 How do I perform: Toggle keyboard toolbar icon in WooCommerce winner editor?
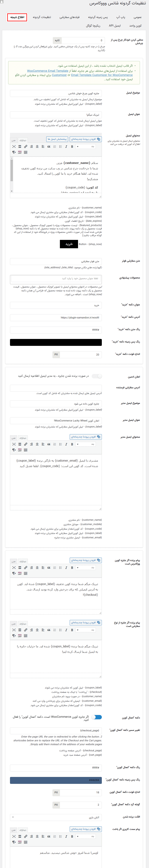[26, 573]
